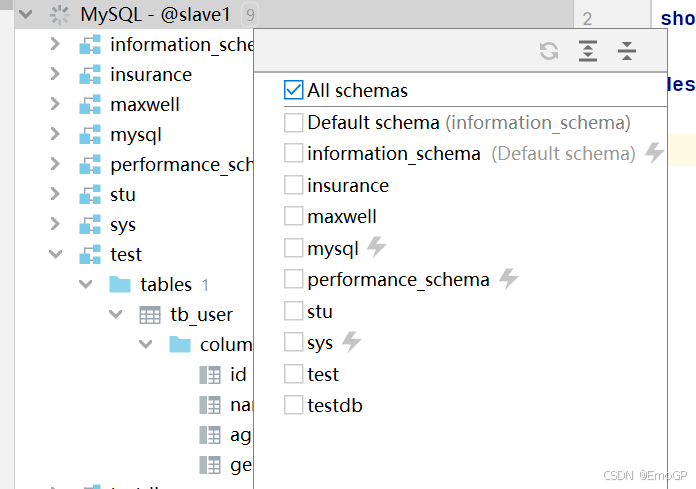Expand the mysql tree node
Screen dimensions: 696x489
[55, 134]
